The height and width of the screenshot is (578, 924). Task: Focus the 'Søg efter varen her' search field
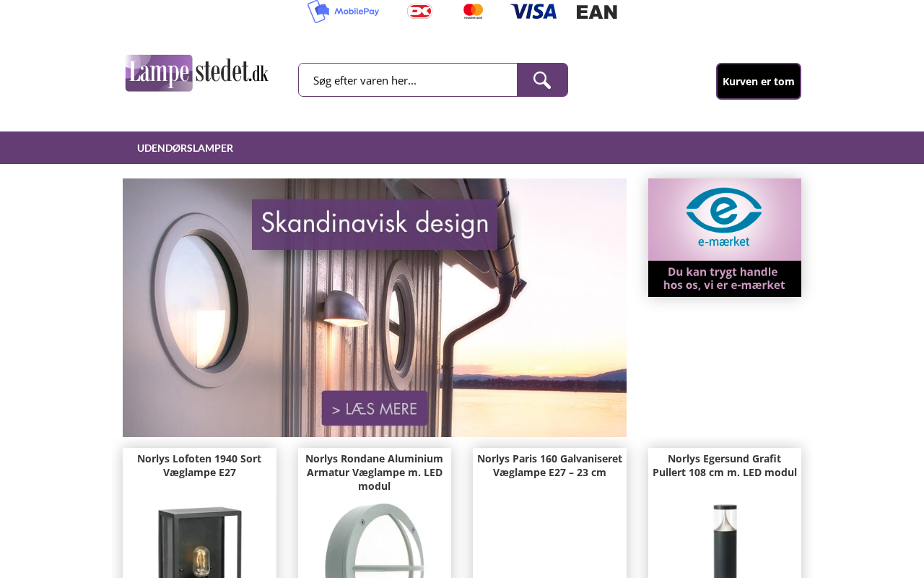[408, 80]
